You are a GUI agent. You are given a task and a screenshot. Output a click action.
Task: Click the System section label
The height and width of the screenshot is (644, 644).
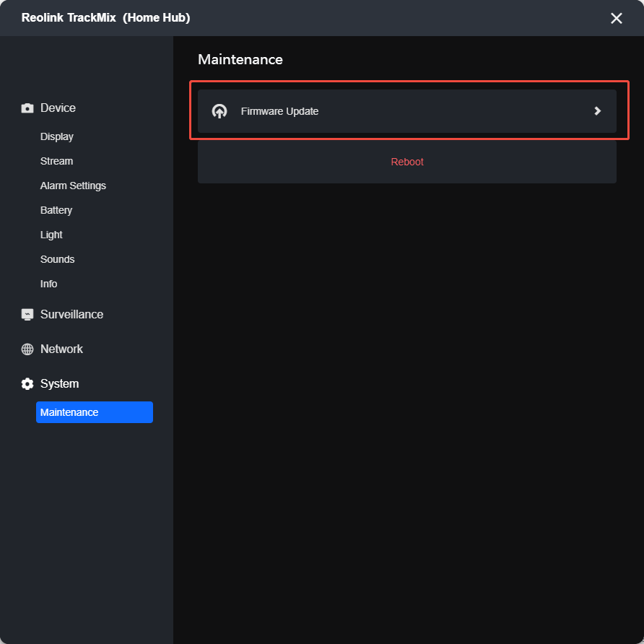click(x=59, y=384)
